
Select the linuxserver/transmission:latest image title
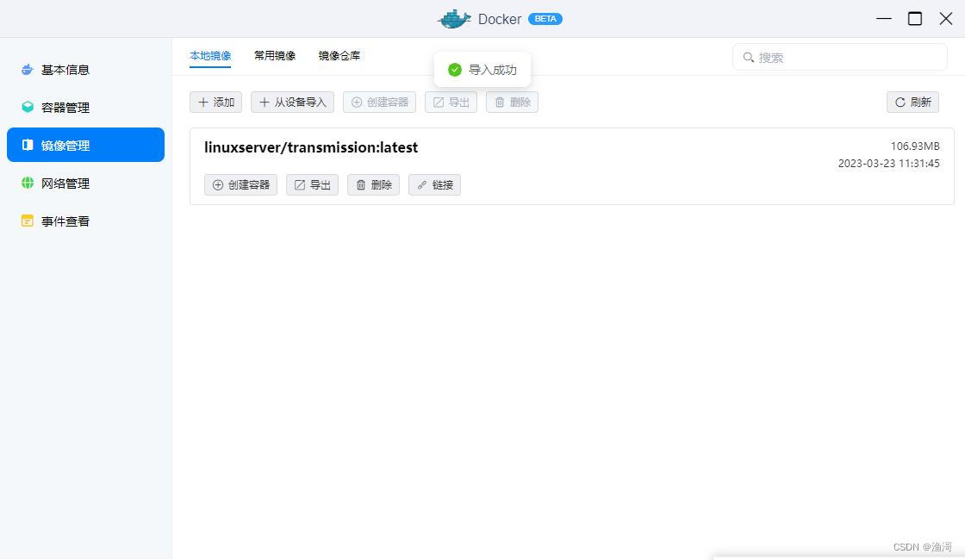[x=311, y=147]
